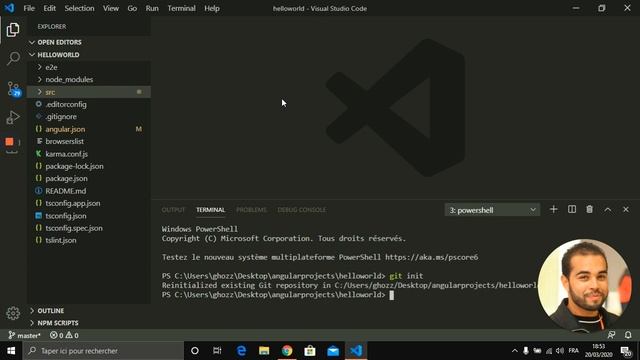This screenshot has height=360, width=640.
Task: Open the Help menu
Action: pos(212,8)
